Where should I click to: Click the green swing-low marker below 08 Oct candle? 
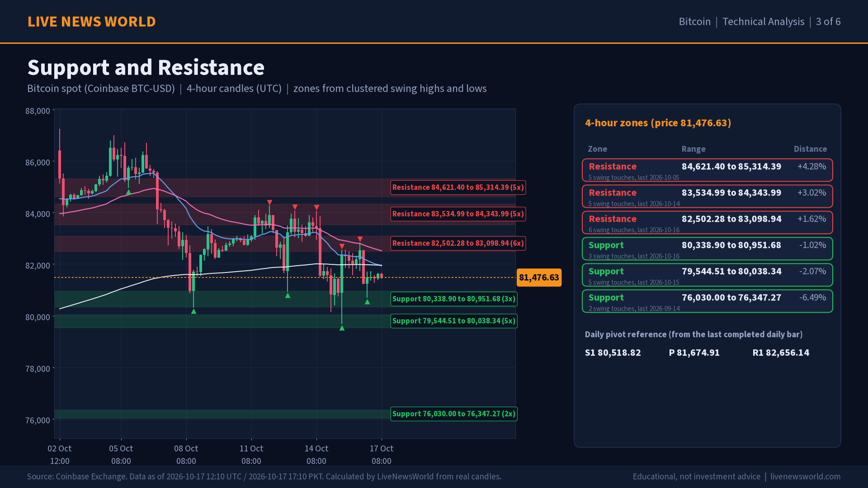point(193,311)
